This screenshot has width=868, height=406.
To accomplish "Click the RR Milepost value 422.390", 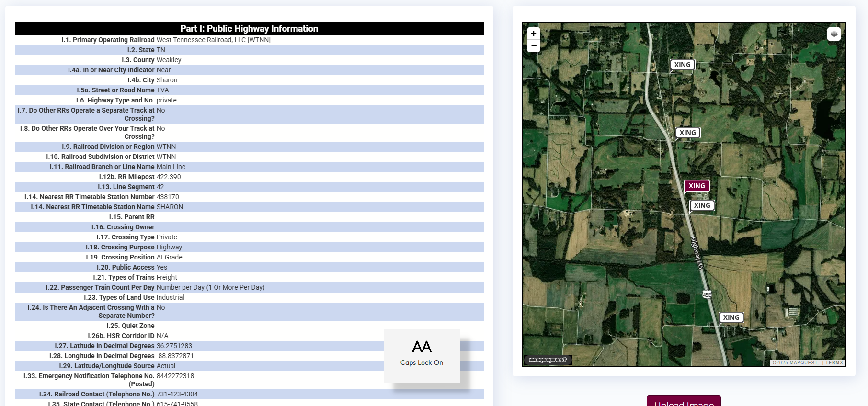I will (169, 177).
